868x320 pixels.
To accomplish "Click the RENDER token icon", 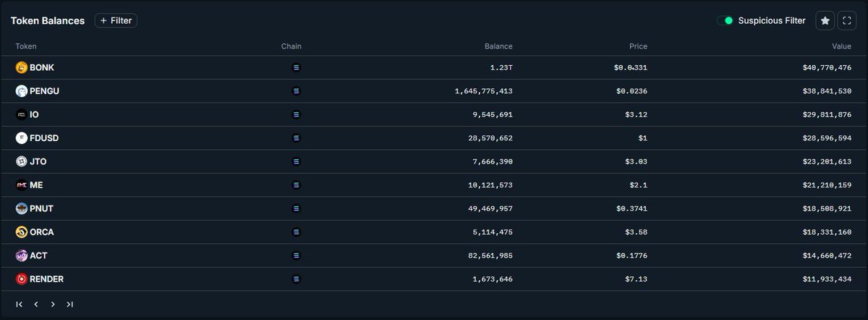I will (x=22, y=279).
